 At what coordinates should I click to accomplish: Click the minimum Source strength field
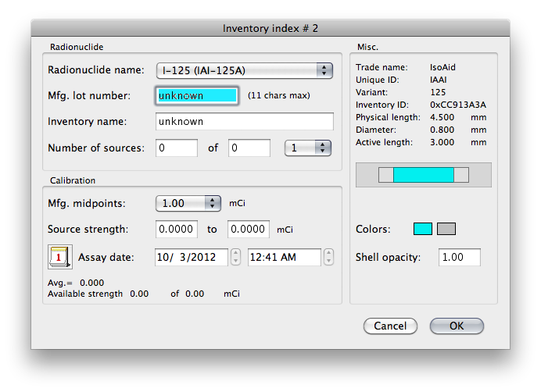pyautogui.click(x=177, y=230)
